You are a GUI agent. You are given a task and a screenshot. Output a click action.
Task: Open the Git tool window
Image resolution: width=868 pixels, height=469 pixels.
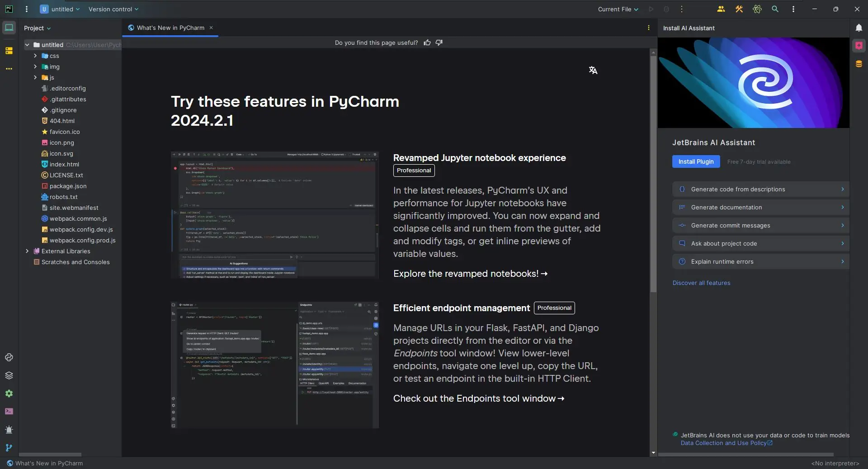pyautogui.click(x=9, y=448)
